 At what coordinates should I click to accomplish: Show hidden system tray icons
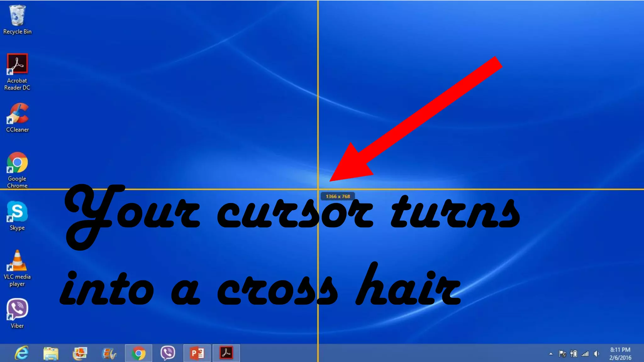551,354
